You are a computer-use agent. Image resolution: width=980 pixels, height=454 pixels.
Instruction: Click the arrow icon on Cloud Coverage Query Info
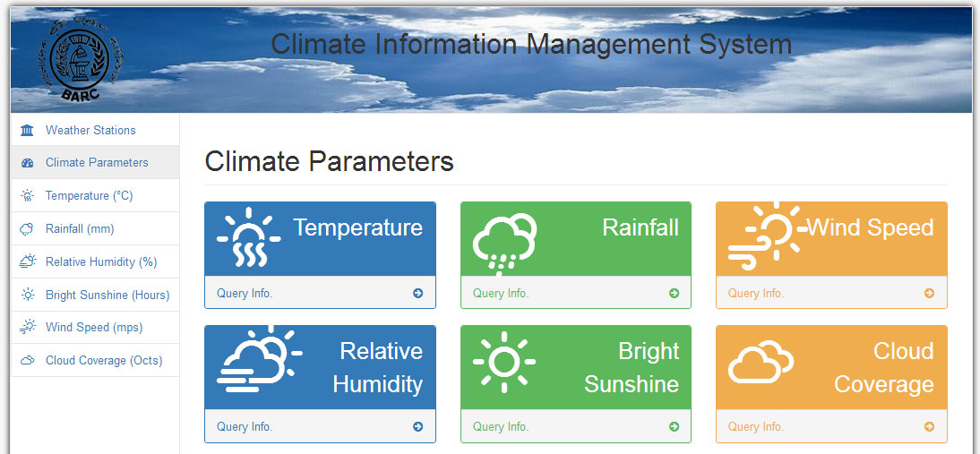929,427
